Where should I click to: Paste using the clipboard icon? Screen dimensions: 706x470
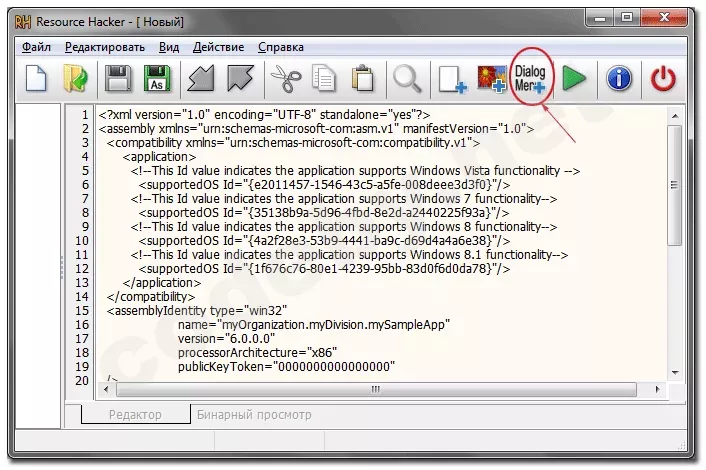click(x=363, y=79)
